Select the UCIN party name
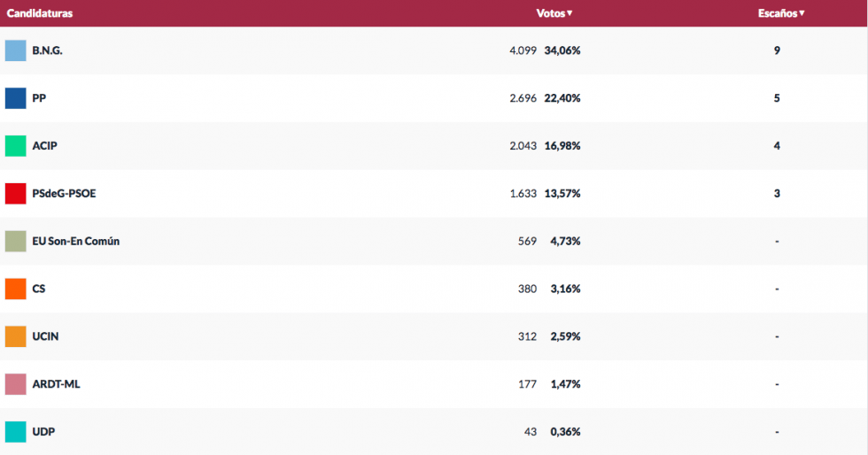 tap(45, 337)
